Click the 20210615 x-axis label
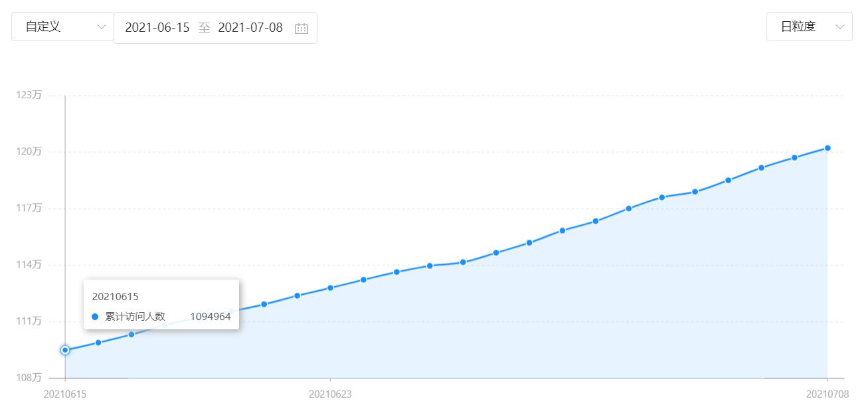 65,394
